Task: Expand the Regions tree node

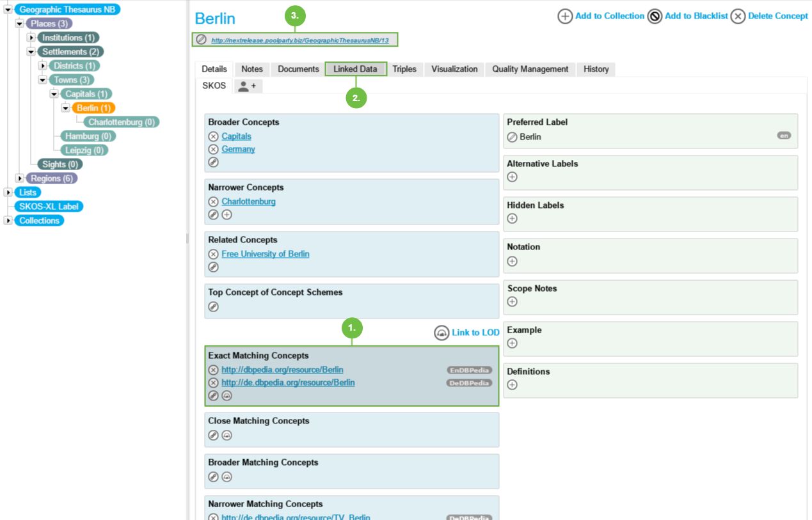Action: 20,178
